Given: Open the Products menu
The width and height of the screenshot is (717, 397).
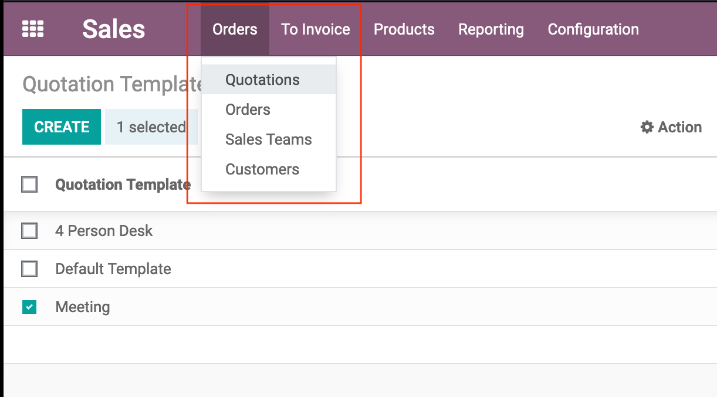Looking at the screenshot, I should (x=404, y=29).
